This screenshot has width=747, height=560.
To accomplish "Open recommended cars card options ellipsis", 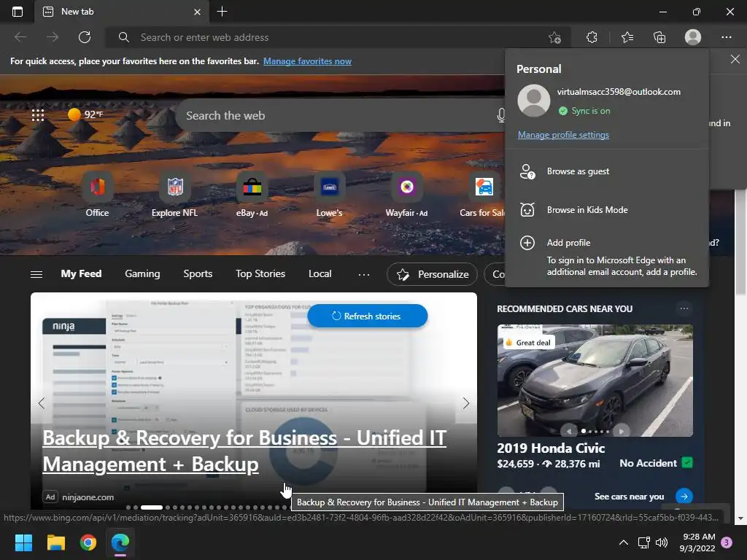I will 684,308.
